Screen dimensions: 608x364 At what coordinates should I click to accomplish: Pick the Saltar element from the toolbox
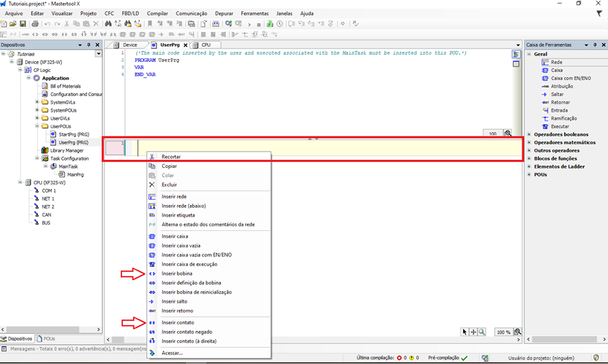557,94
